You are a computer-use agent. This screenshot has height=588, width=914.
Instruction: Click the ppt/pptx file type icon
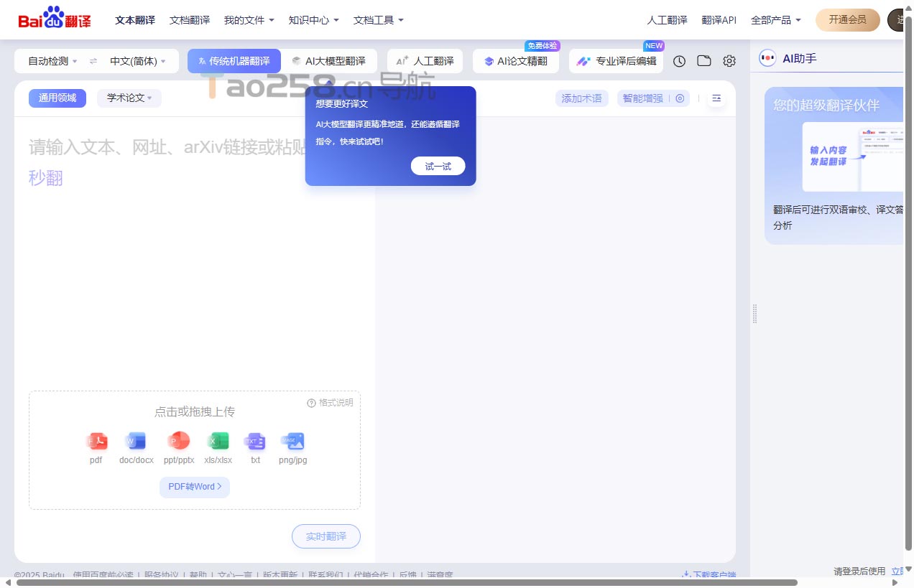178,441
